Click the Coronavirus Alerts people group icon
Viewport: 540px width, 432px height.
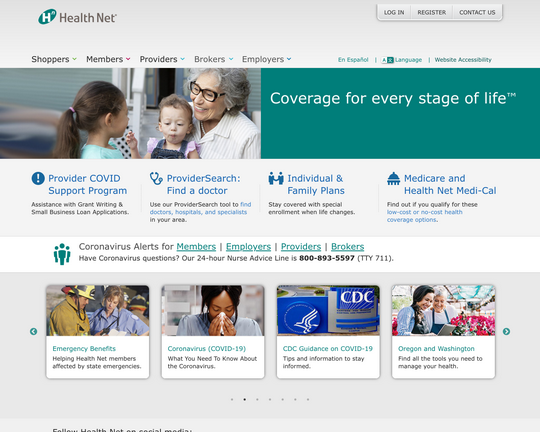pyautogui.click(x=62, y=254)
